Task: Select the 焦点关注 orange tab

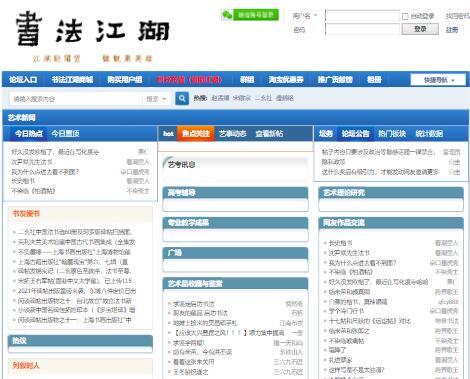Action: coord(196,134)
